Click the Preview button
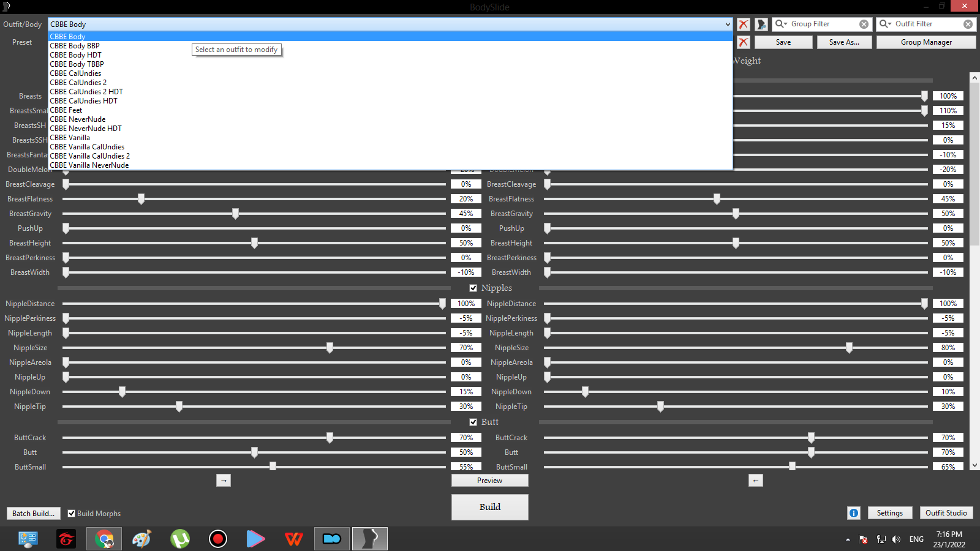 coord(489,481)
